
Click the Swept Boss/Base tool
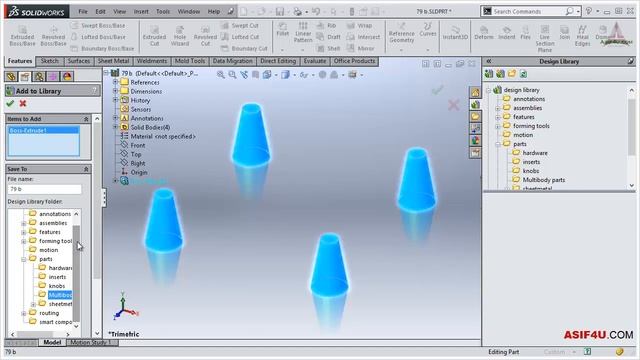98,25
